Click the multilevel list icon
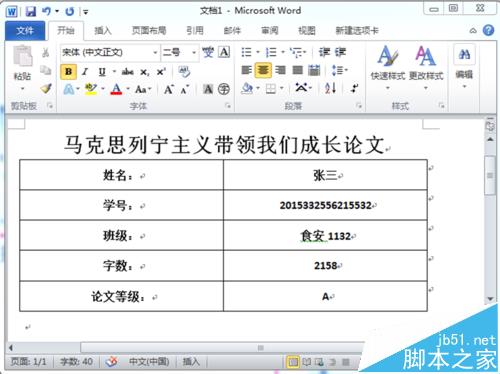 coord(296,52)
